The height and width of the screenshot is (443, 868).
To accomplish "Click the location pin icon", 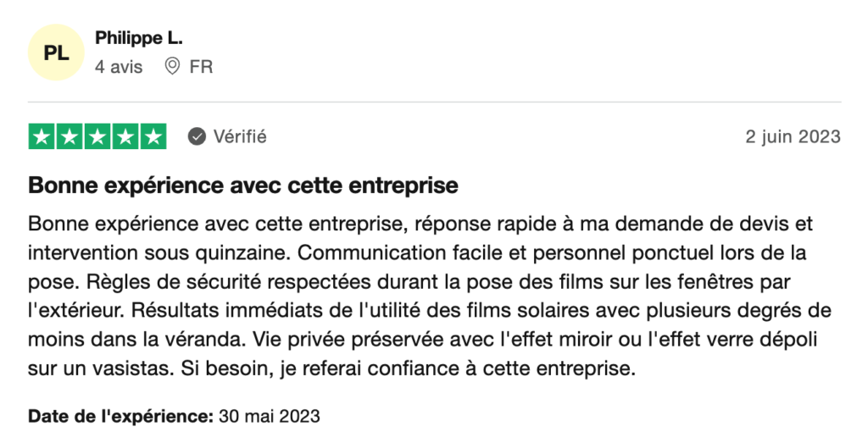I will pos(172,66).
